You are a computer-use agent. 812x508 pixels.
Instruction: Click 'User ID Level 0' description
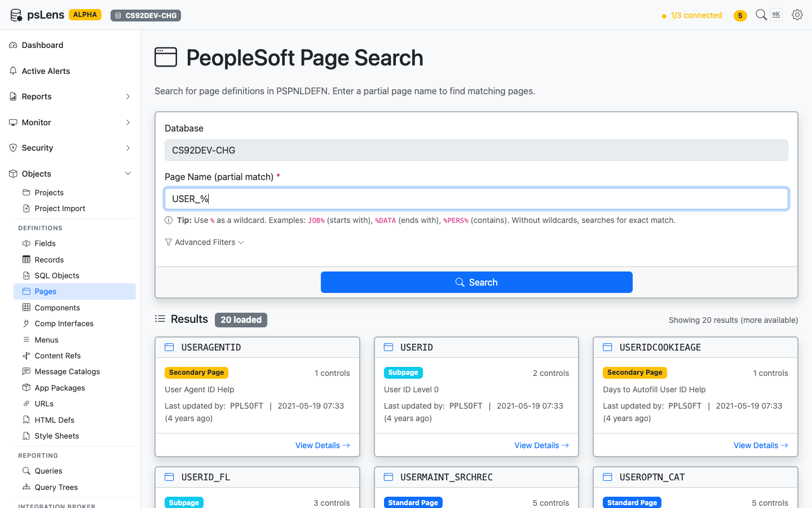[411, 389]
